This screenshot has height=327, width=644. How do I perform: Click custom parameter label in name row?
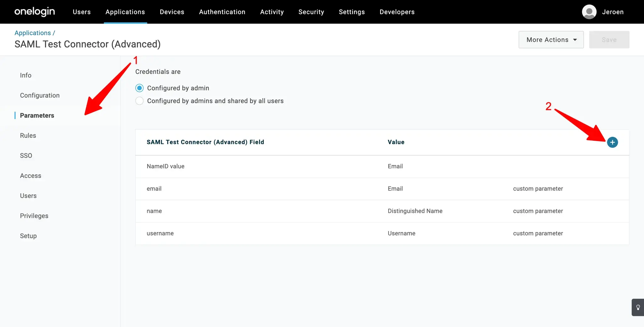538,211
